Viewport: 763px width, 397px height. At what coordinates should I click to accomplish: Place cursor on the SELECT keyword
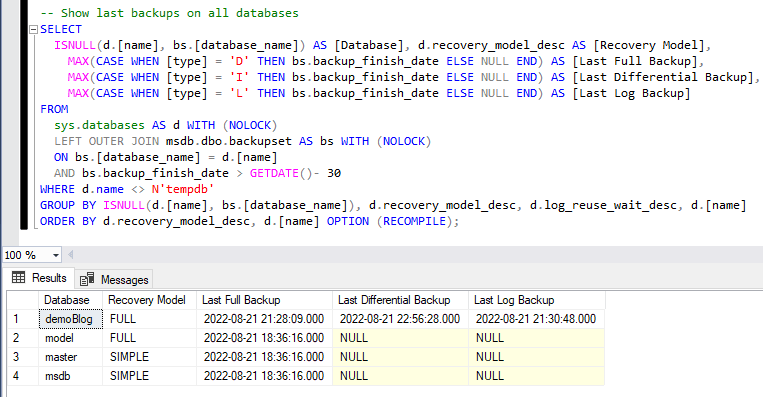61,29
